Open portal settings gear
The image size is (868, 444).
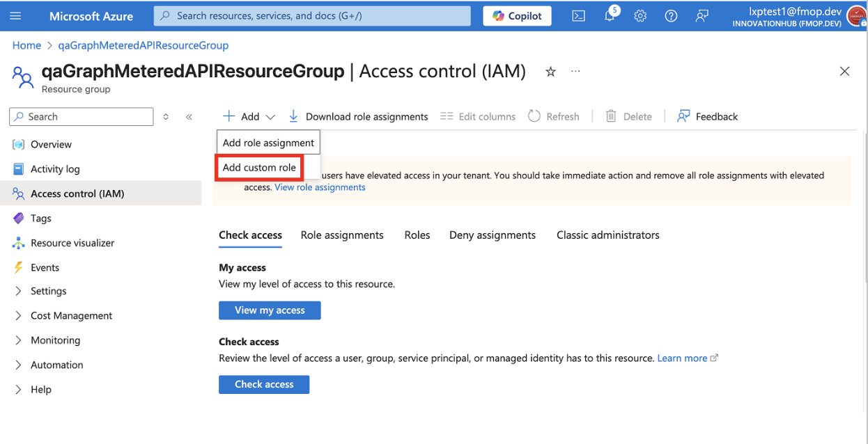(640, 16)
